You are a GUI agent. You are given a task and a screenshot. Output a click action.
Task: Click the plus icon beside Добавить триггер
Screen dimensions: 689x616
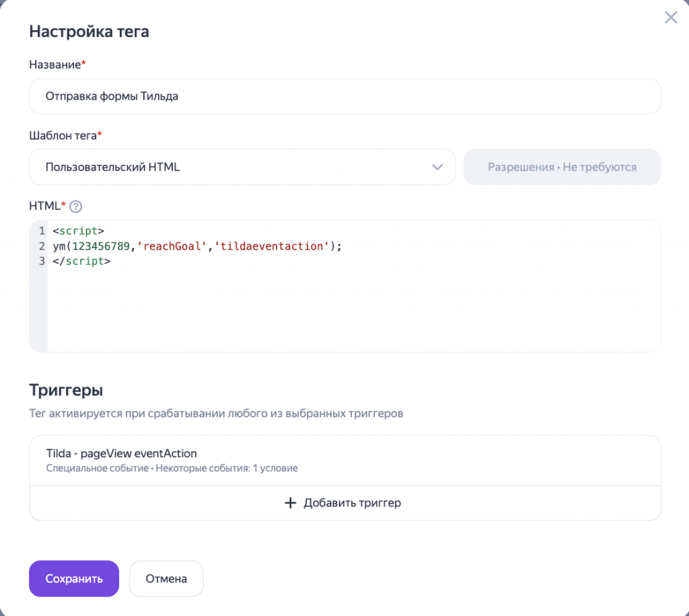point(291,503)
